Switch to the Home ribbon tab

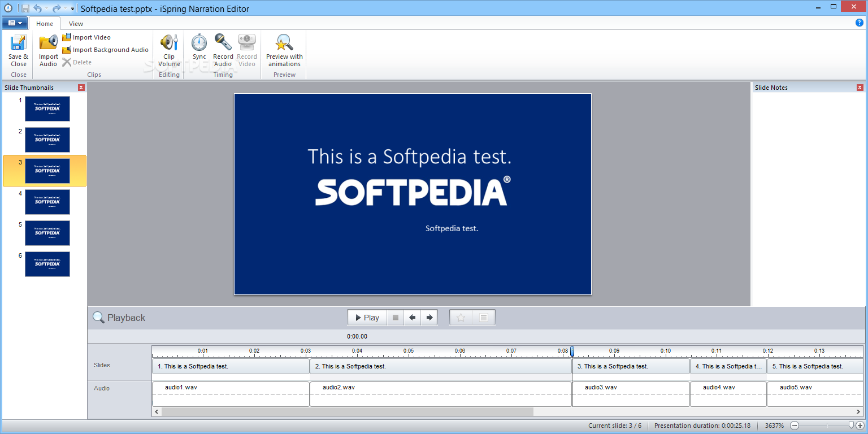[45, 24]
